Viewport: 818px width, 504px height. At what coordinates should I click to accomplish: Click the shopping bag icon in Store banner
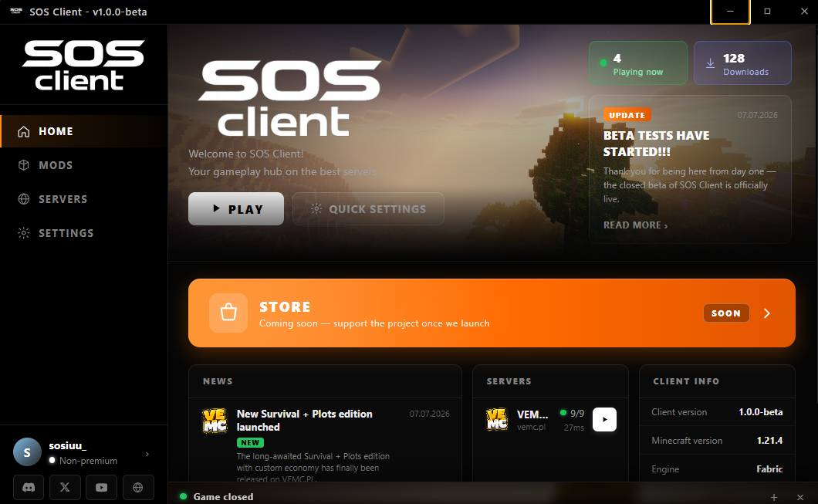point(228,313)
